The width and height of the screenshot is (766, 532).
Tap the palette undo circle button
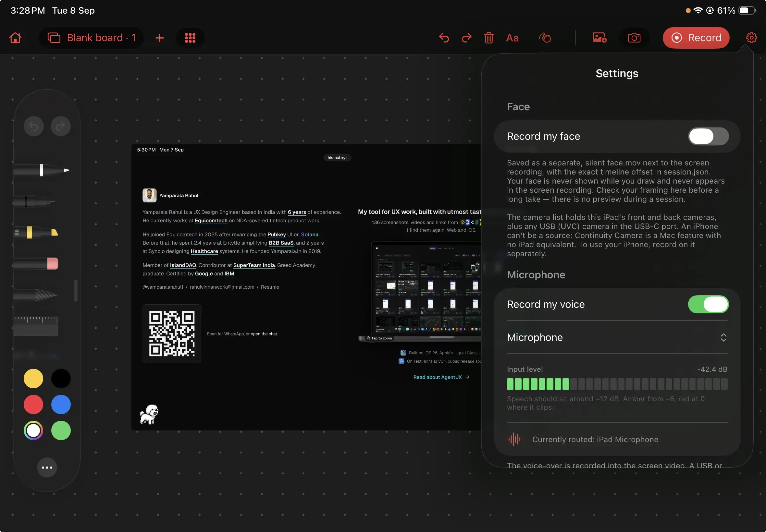[34, 126]
